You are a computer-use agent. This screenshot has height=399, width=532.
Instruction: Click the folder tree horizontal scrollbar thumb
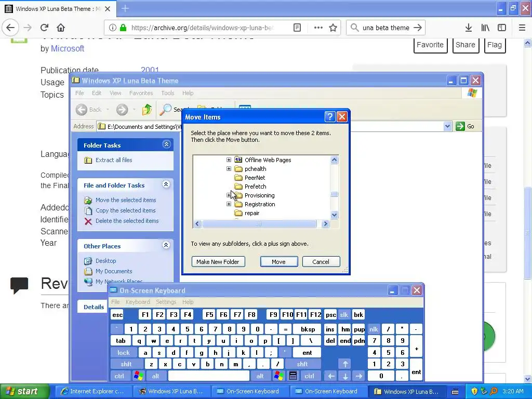(x=260, y=223)
